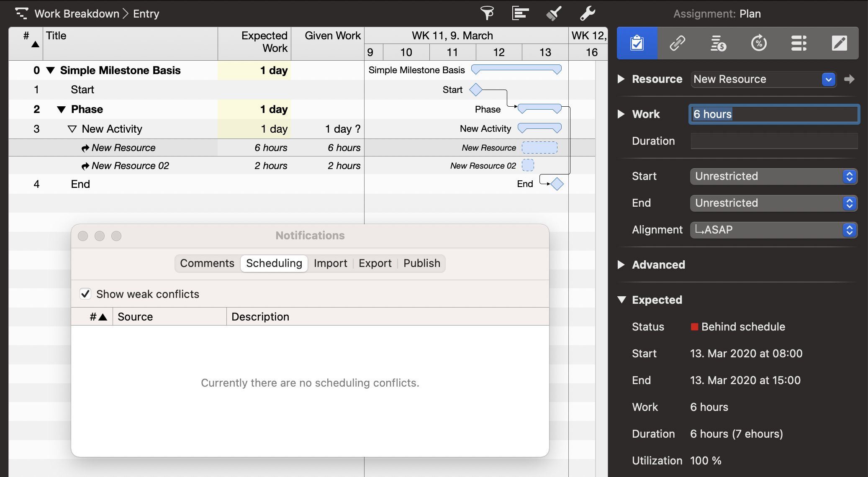Switch to the Comments tab
This screenshot has height=477, width=868.
coord(207,263)
